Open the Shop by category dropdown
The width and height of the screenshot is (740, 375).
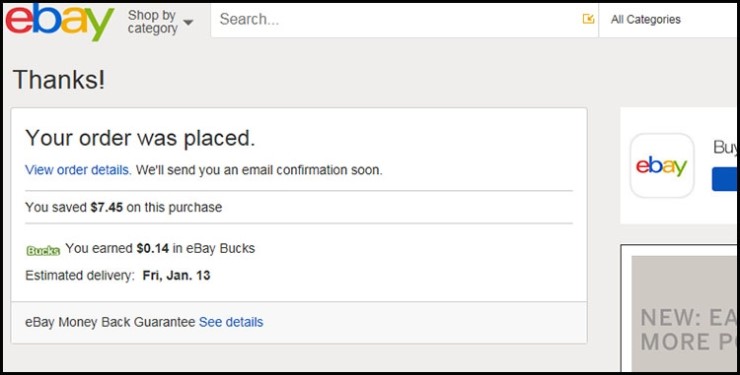pos(160,22)
